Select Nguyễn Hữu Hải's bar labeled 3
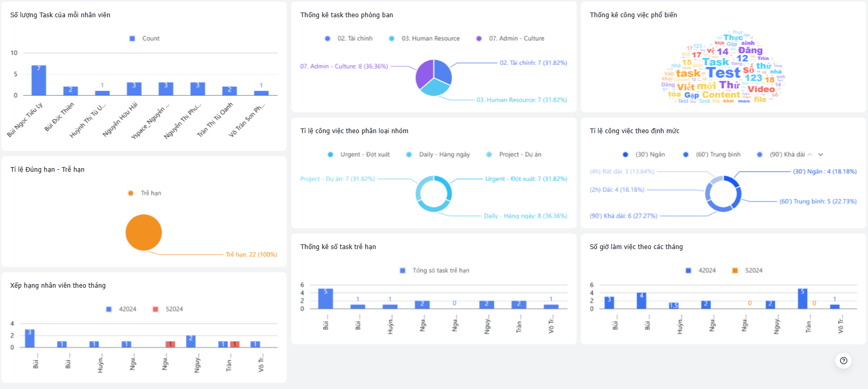 (134, 89)
